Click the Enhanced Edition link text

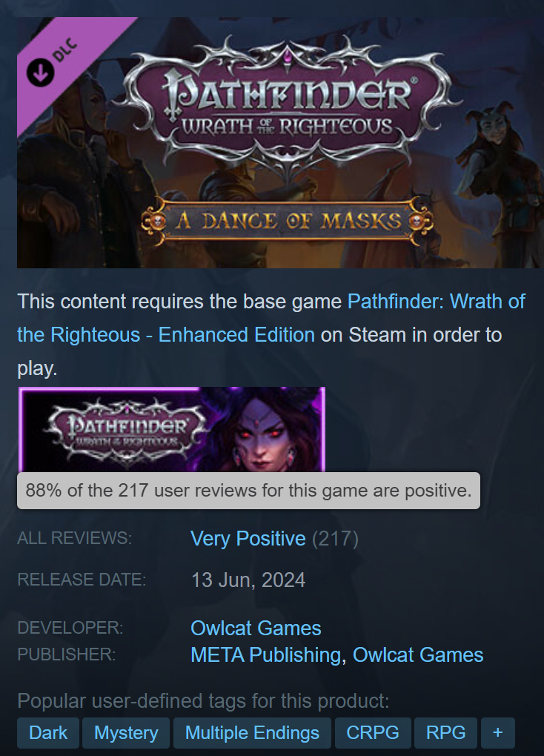(x=236, y=334)
